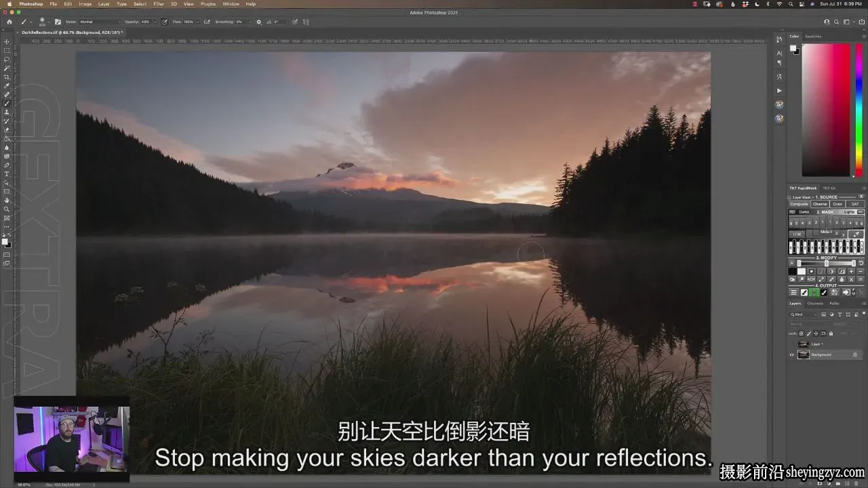Open the brush preset picker dropdown
Image resolution: width=868 pixels, height=488 pixels.
[x=48, y=22]
